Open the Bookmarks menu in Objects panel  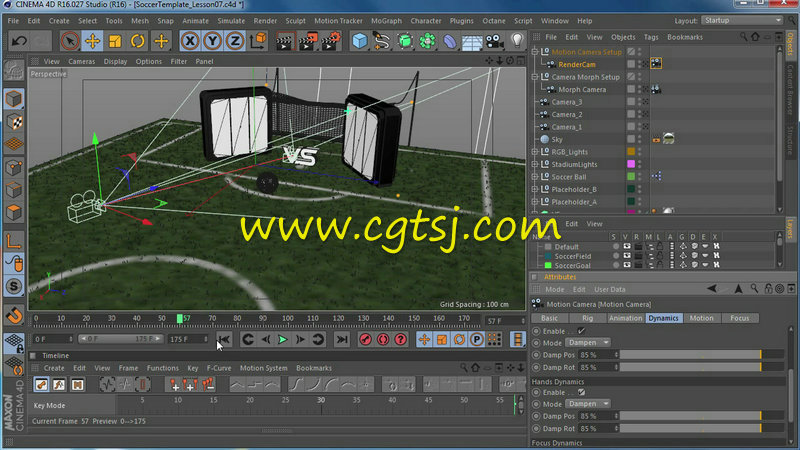pos(685,37)
